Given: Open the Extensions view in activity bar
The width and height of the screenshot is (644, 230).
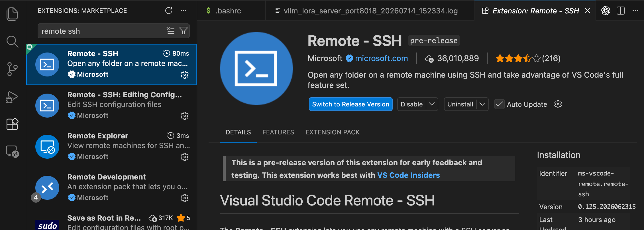Looking at the screenshot, I should point(12,124).
